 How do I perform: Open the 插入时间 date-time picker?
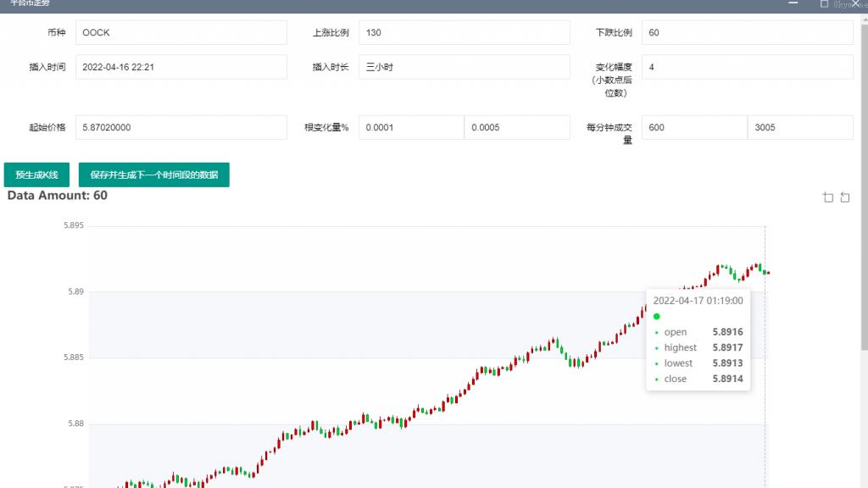click(181, 67)
